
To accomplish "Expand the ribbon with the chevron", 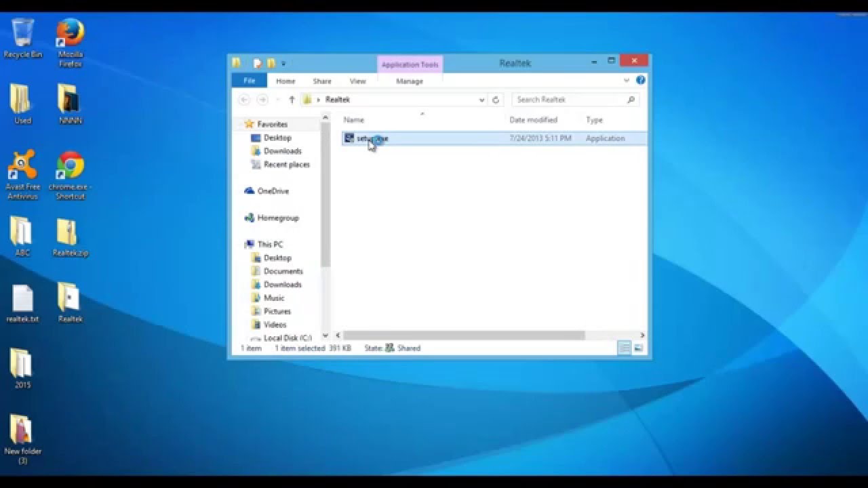I will [627, 80].
